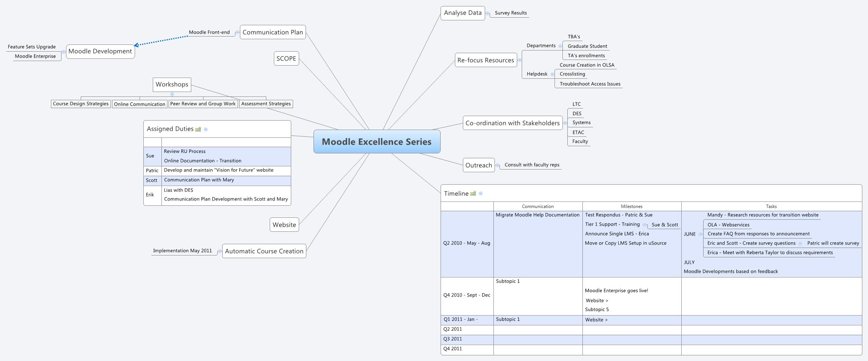Collapse Co-ordination with Stakeholders children

[565, 123]
